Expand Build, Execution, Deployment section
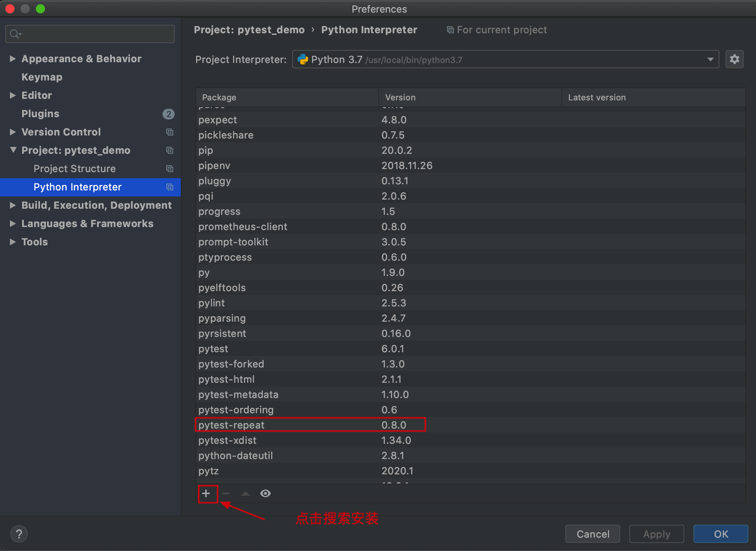 [13, 205]
